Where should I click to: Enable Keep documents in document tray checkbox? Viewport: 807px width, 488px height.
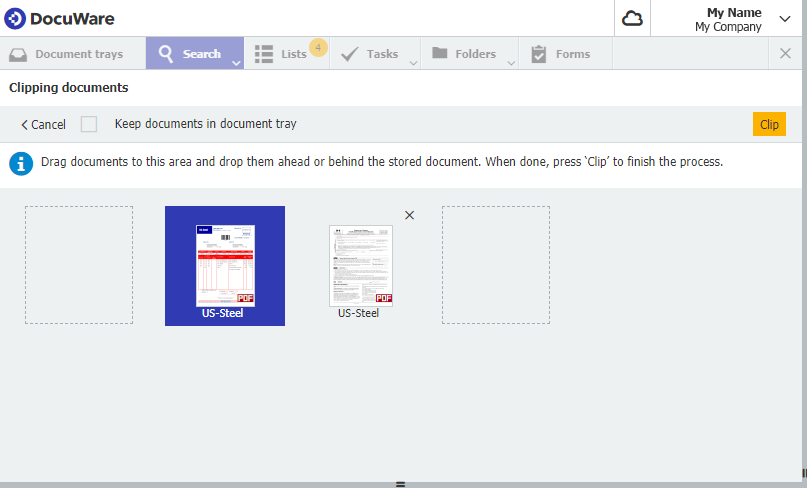[x=89, y=124]
